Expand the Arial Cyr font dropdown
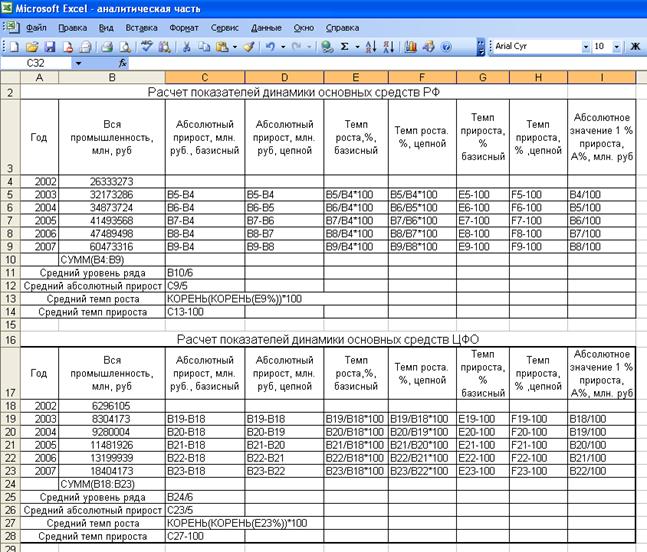 583,47
